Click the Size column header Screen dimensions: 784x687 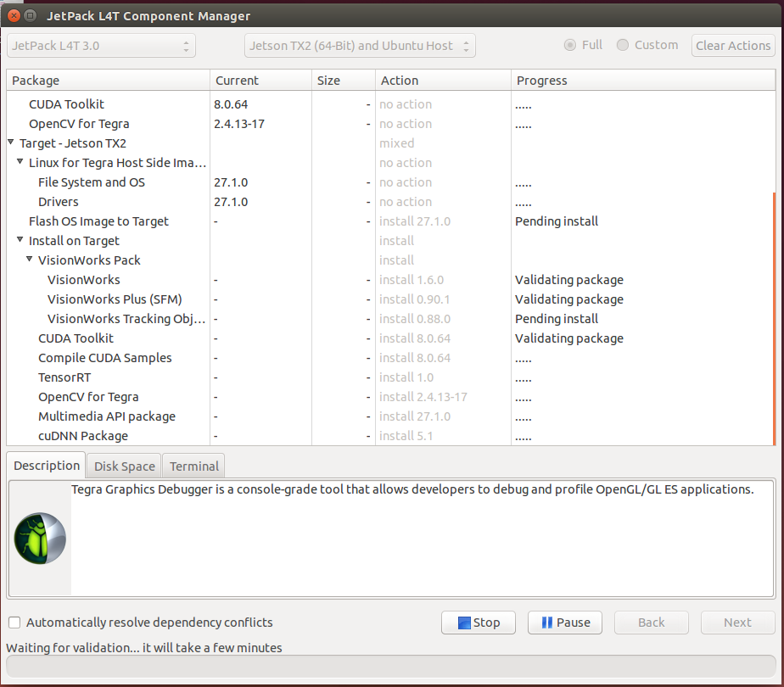point(344,81)
